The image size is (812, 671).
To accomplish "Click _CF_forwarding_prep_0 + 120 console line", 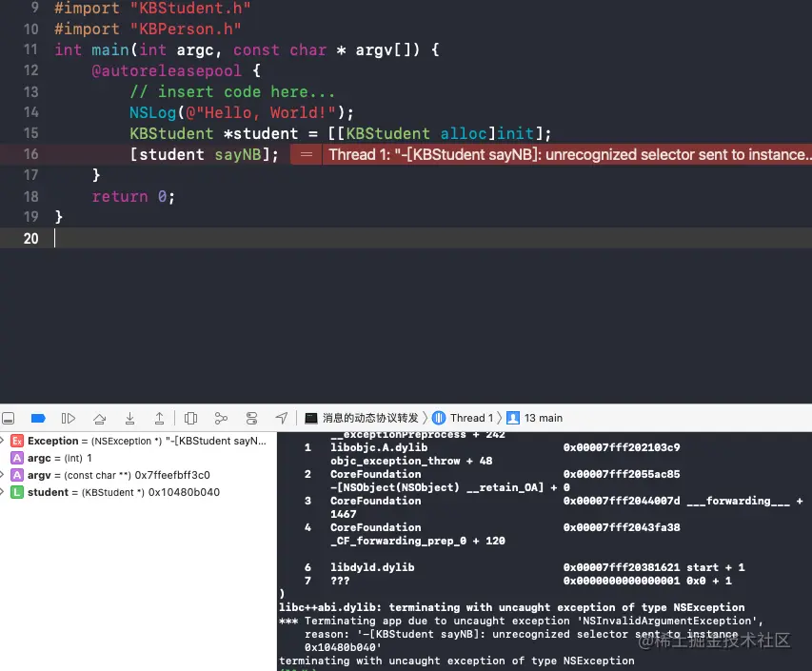I will point(418,541).
